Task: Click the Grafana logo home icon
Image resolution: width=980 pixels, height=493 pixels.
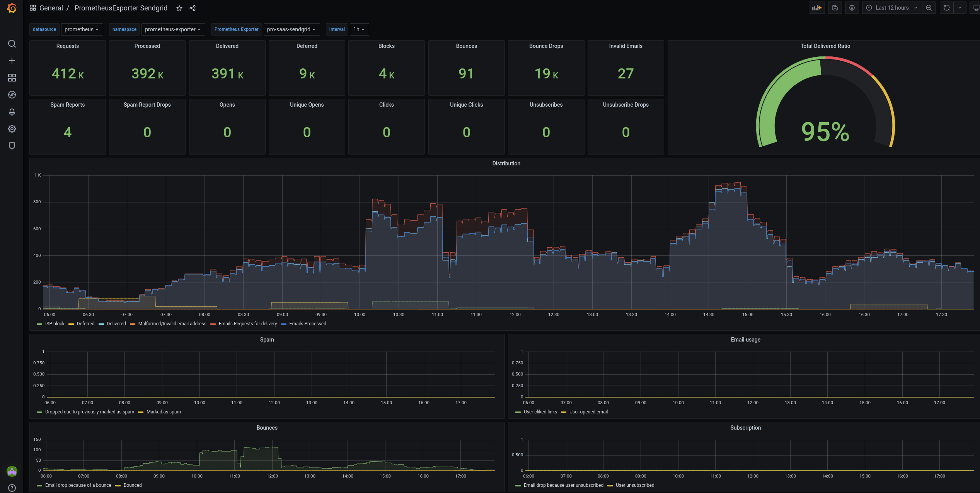Action: pos(12,8)
